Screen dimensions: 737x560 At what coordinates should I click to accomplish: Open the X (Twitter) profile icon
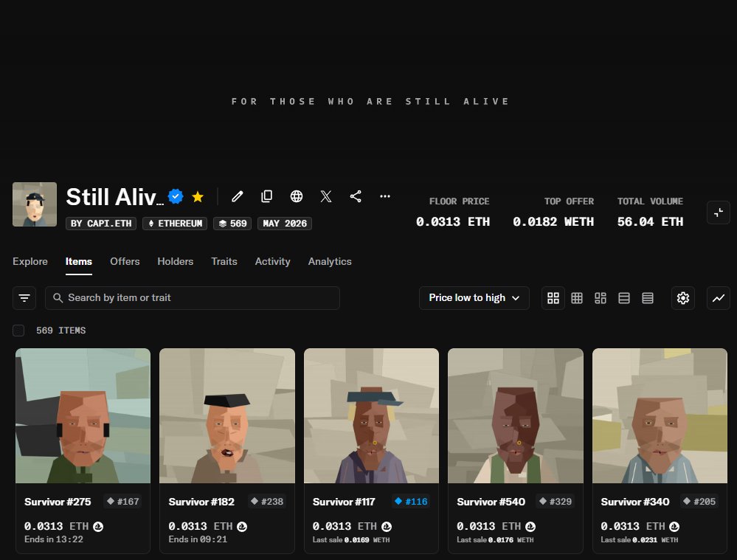(x=326, y=196)
